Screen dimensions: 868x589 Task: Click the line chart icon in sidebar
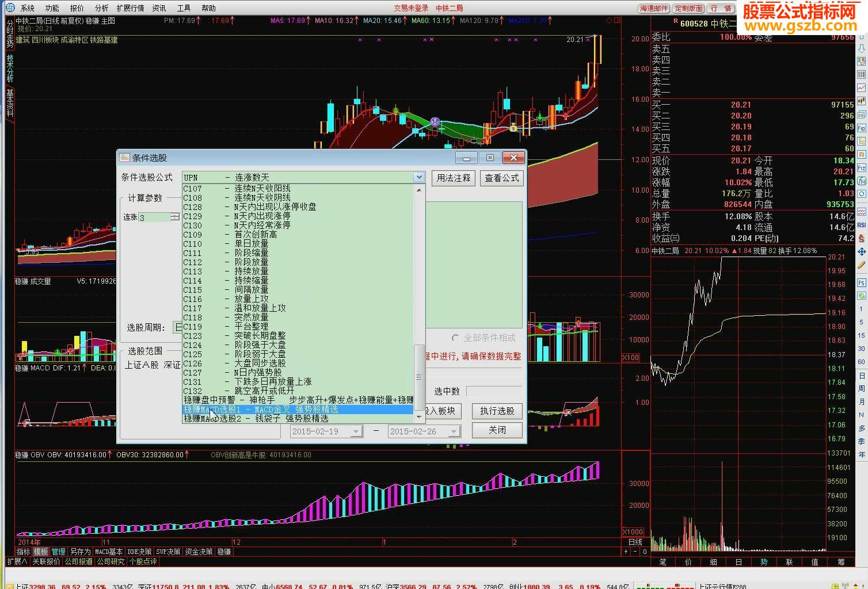pos(862,87)
